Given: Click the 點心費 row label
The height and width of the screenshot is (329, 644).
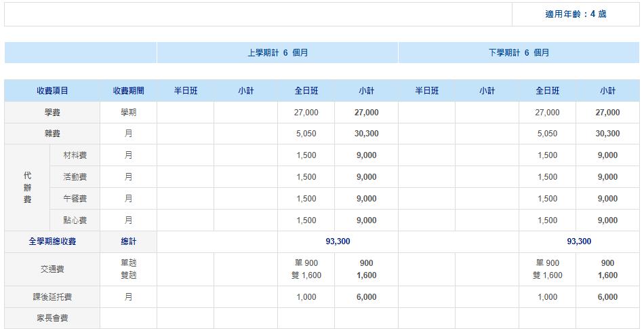Looking at the screenshot, I should pos(75,221).
